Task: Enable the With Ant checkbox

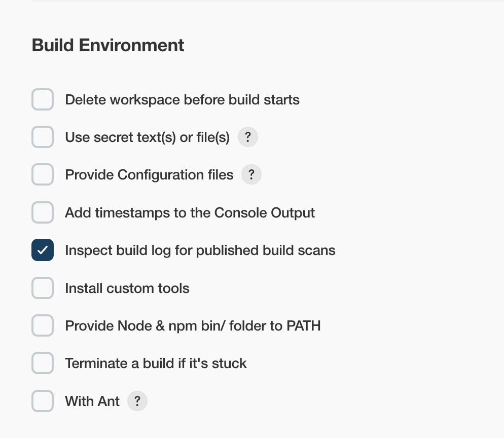Action: [43, 401]
